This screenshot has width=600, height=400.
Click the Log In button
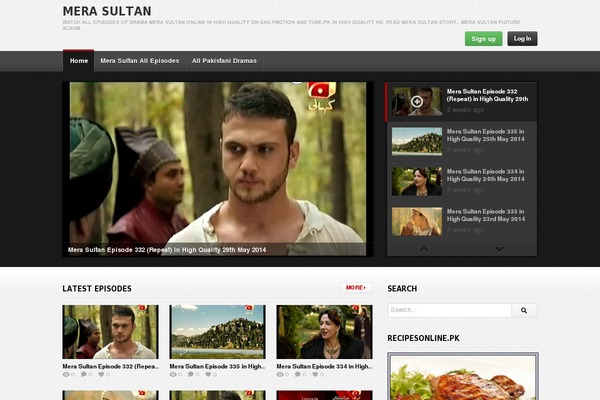pyautogui.click(x=522, y=39)
